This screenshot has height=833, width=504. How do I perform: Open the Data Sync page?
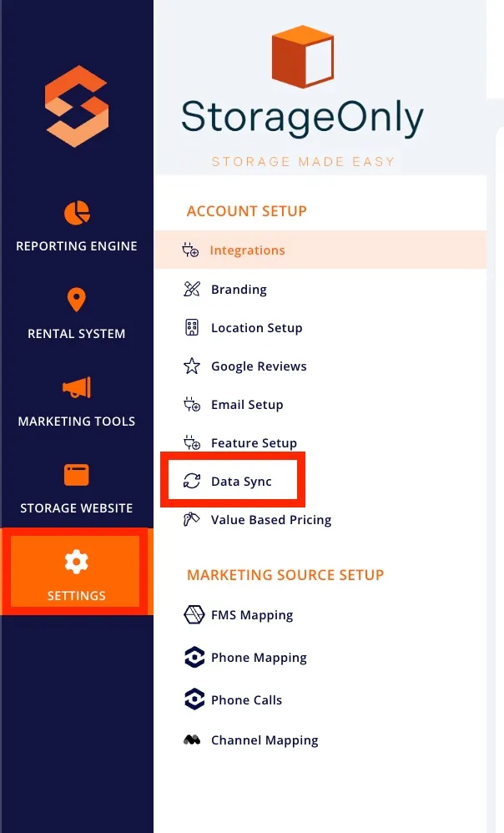click(241, 482)
